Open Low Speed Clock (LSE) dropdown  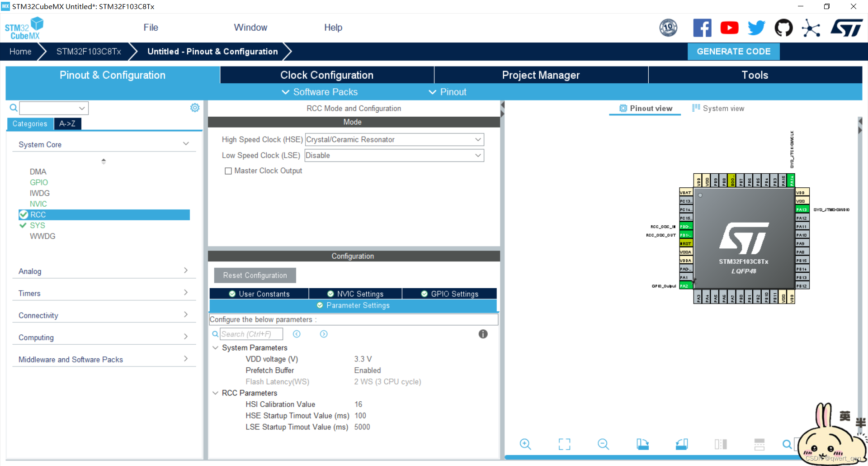point(394,155)
